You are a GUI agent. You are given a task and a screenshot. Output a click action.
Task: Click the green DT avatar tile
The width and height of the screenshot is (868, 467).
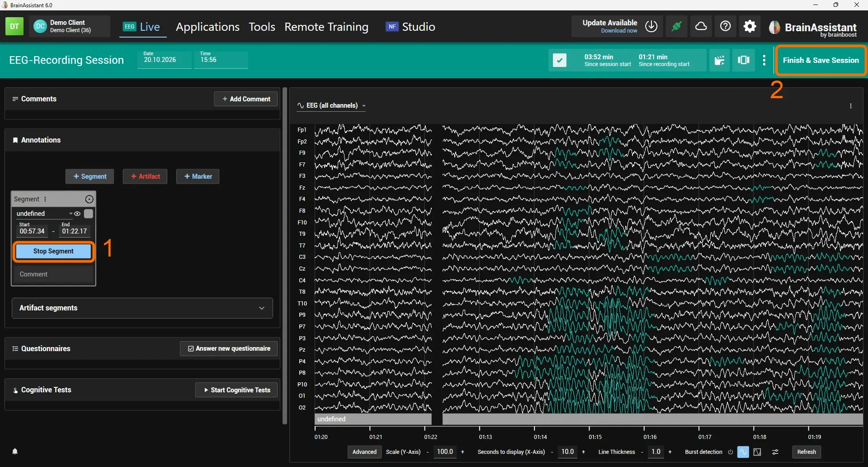coord(14,26)
